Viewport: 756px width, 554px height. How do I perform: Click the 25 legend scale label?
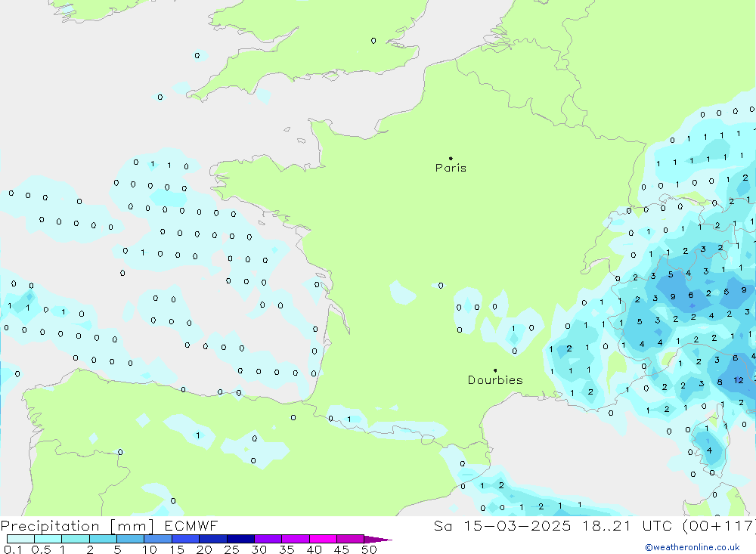pos(231,549)
